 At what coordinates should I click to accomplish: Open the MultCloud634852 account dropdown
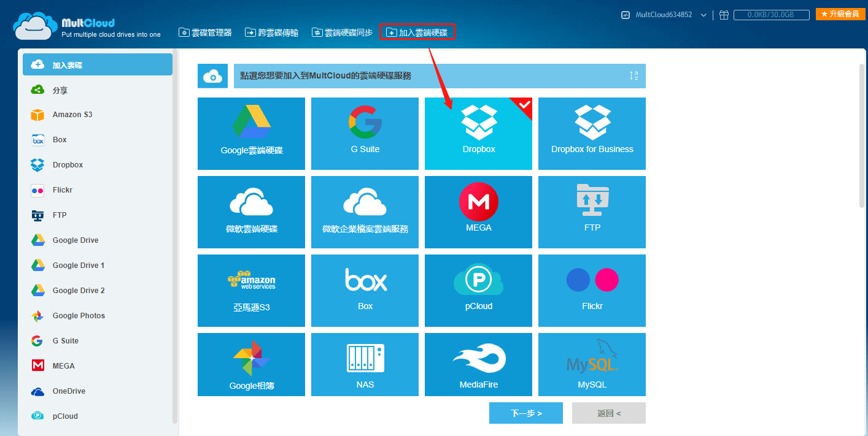tap(664, 15)
